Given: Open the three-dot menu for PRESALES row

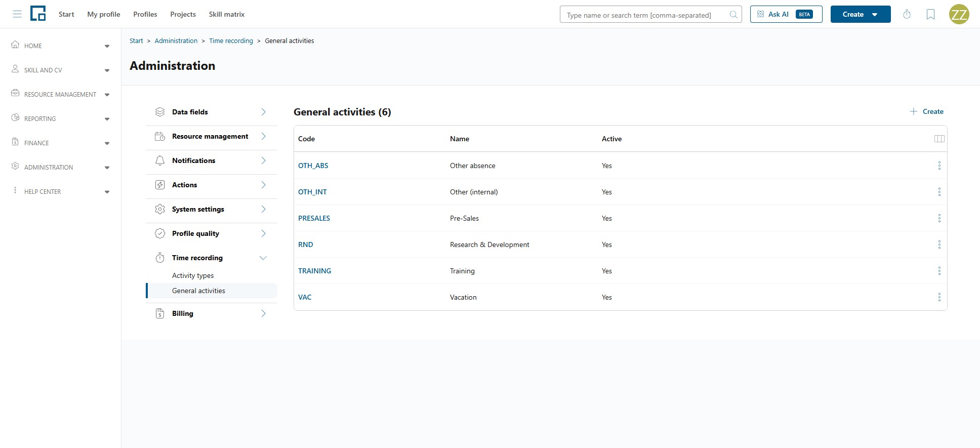Looking at the screenshot, I should [940, 218].
